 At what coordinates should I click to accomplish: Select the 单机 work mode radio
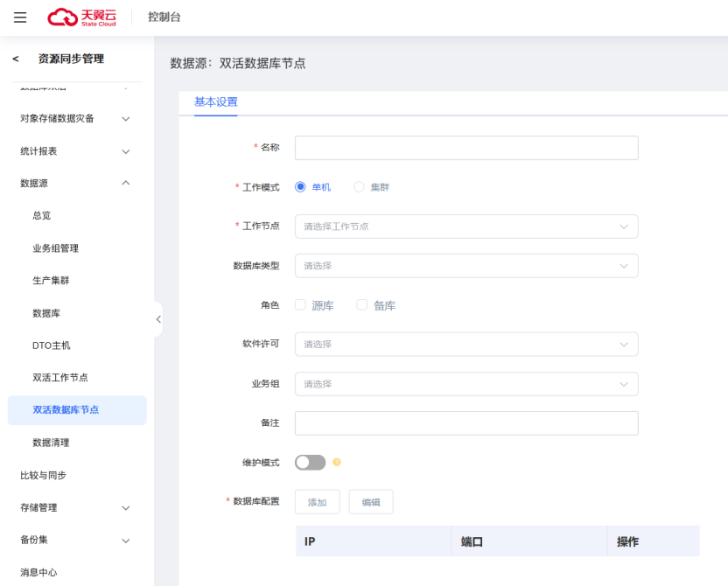pyautogui.click(x=300, y=187)
